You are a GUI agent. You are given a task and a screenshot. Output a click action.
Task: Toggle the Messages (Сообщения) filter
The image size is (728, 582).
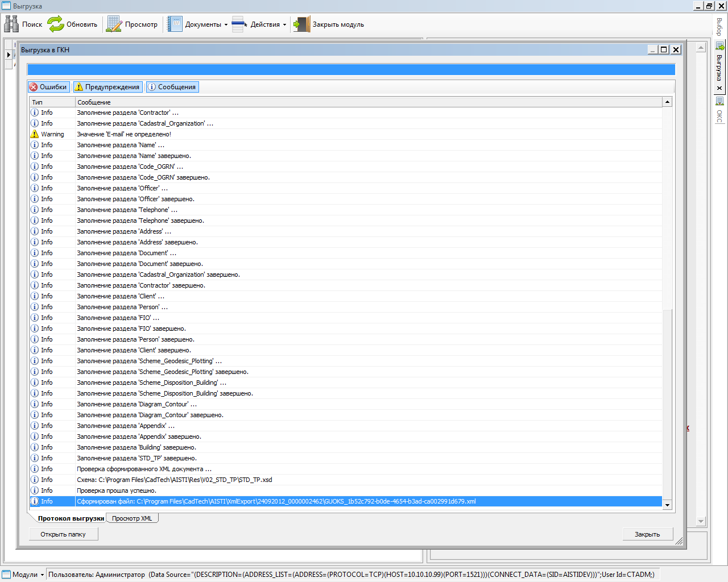172,87
